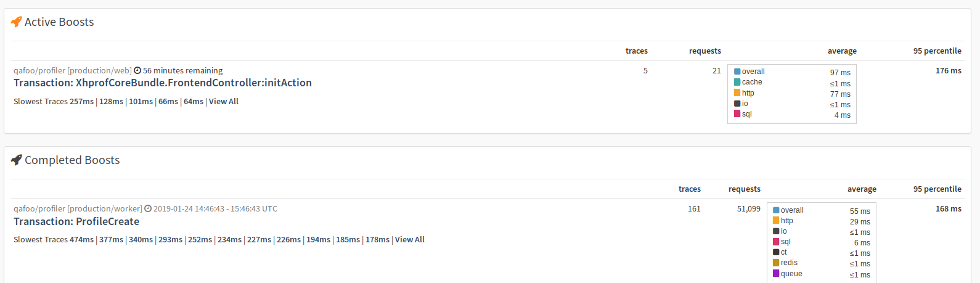Click the orange http swatch in completed boost legend
Viewport: 980px width, 283px height.
pos(776,220)
